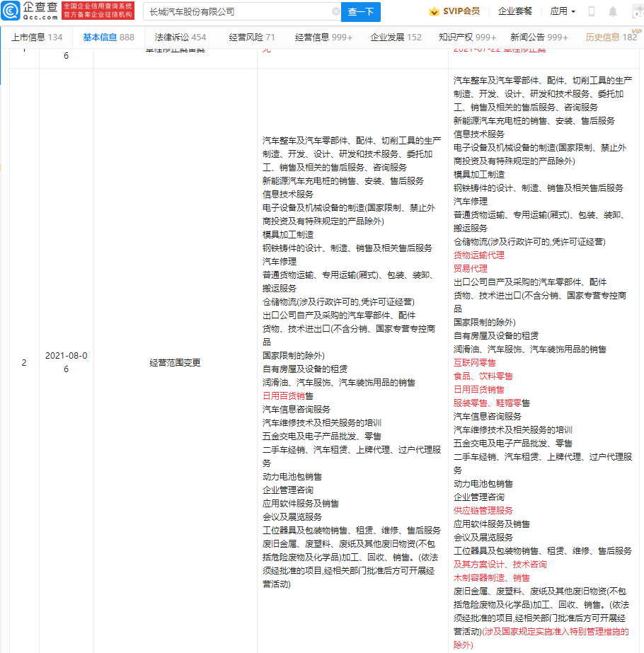The height and width of the screenshot is (653, 644).
Task: Switch to the 知识产权 tab
Action: (467, 37)
